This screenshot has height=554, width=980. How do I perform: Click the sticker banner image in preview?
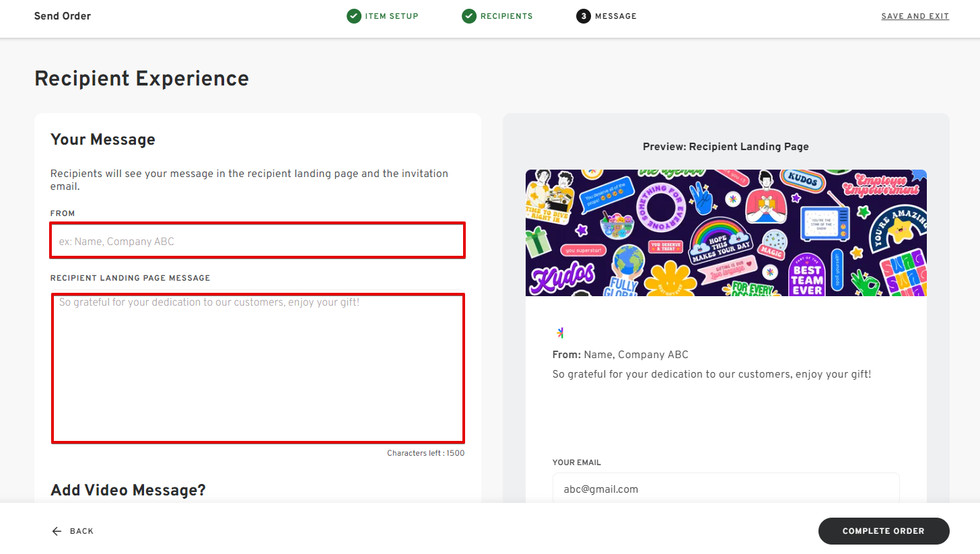click(x=726, y=233)
